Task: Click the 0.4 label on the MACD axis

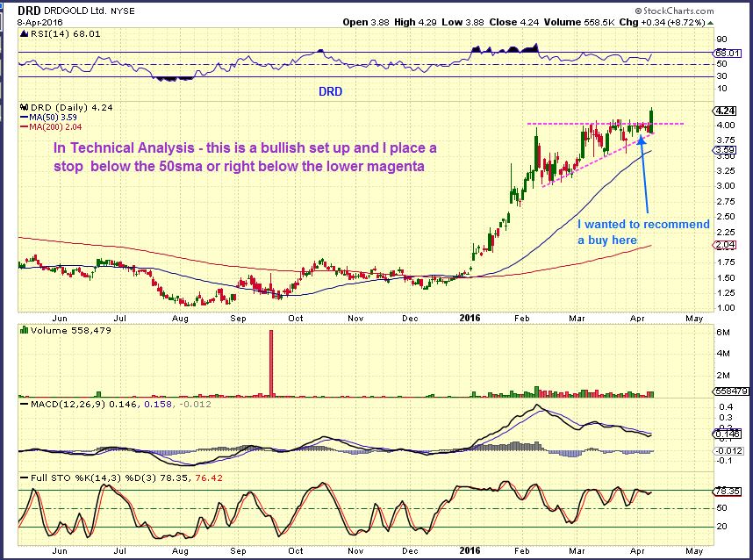Action: [x=727, y=407]
